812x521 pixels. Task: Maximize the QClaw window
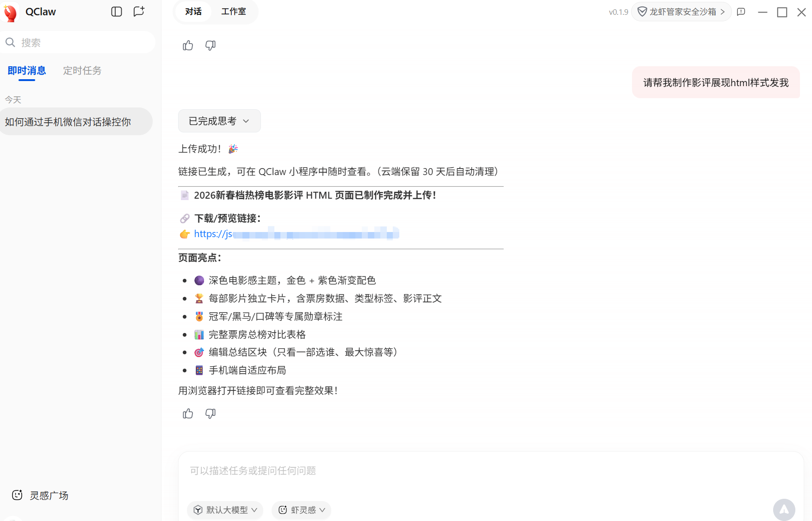[782, 12]
